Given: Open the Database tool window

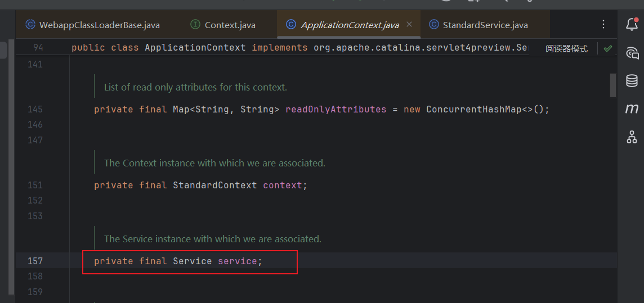Looking at the screenshot, I should pos(632,80).
